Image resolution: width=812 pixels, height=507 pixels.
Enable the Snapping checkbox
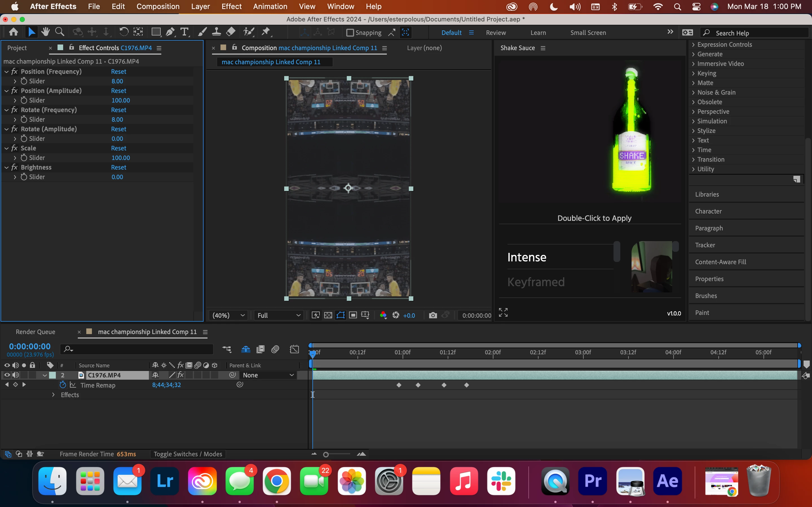click(350, 32)
